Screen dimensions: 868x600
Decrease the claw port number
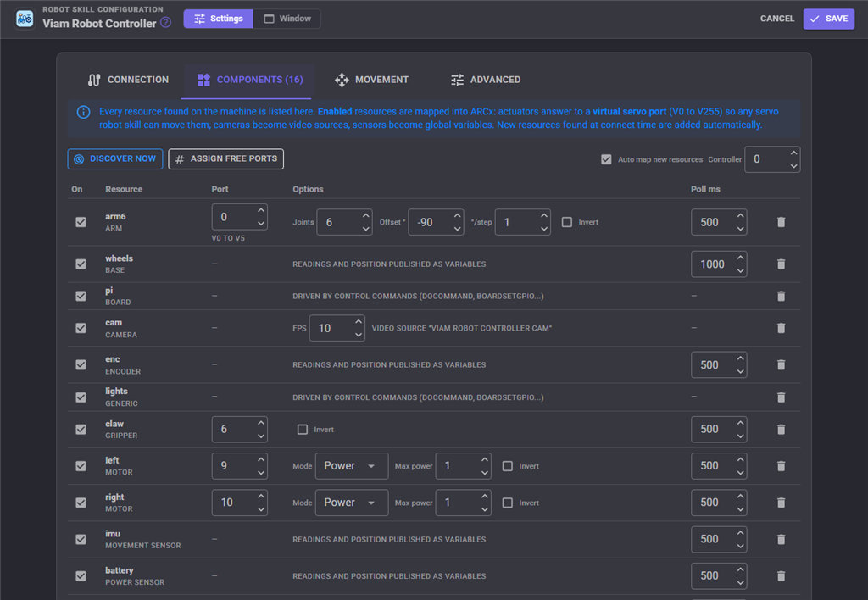(x=261, y=436)
